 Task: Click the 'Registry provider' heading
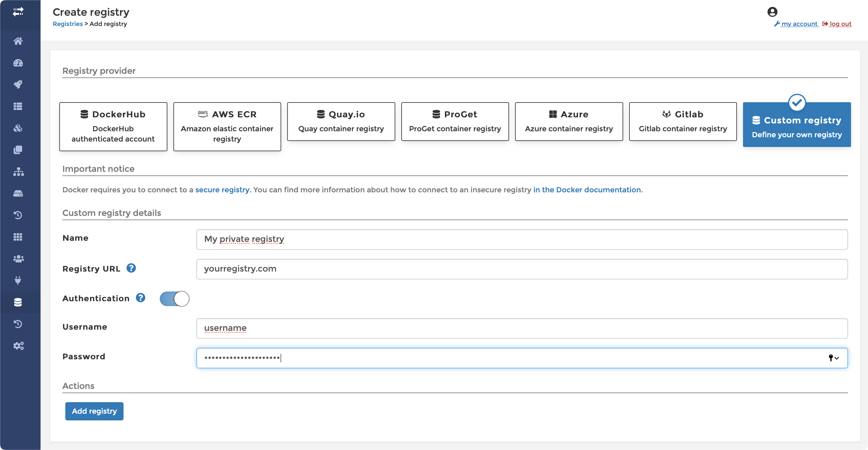99,71
